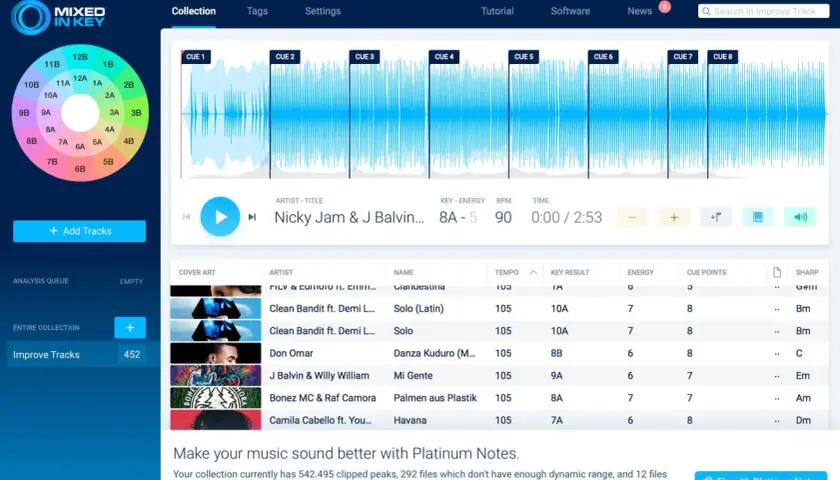The image size is (840, 480).
Task: Select 6B on the Camelot wheel
Action: [80, 169]
